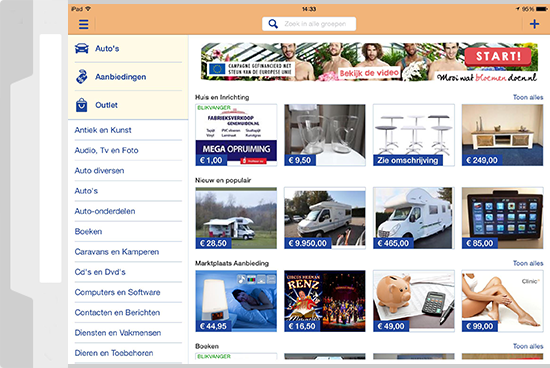
Task: Click the magnifying glass search icon
Action: click(x=273, y=24)
